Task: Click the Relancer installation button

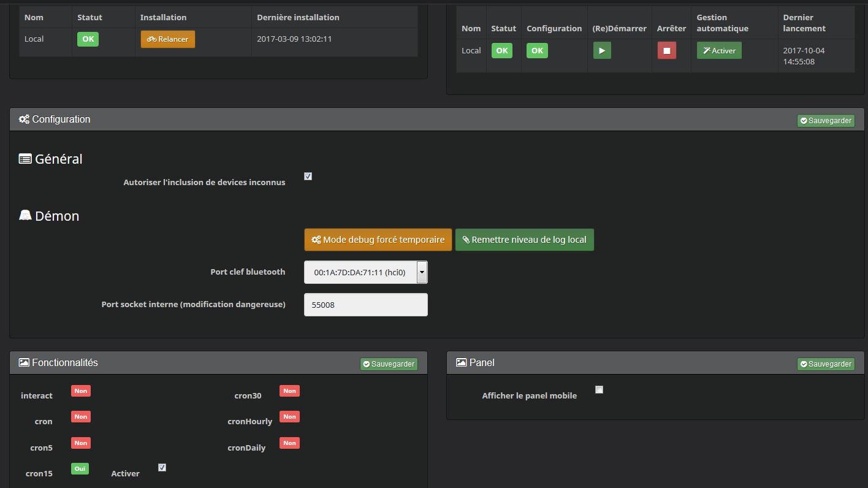Action: (168, 39)
